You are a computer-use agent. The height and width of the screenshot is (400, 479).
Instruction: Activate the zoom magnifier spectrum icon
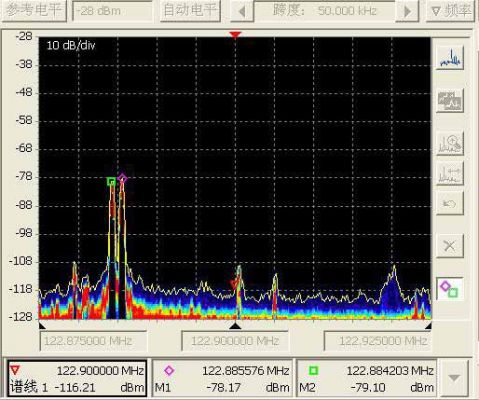point(450,143)
